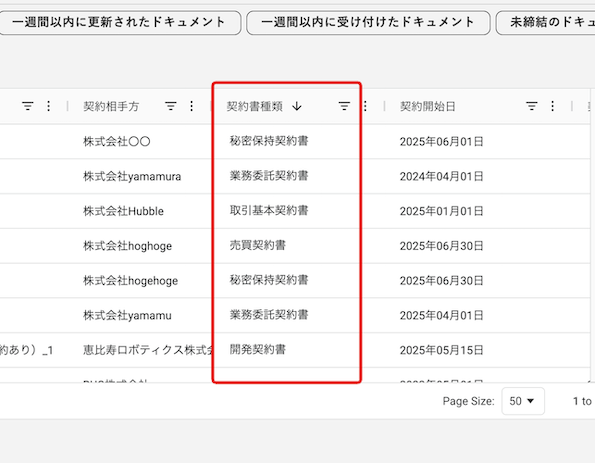Toggle sort arrow on 契約書種類 header
Image resolution: width=595 pixels, height=463 pixels.
(297, 106)
